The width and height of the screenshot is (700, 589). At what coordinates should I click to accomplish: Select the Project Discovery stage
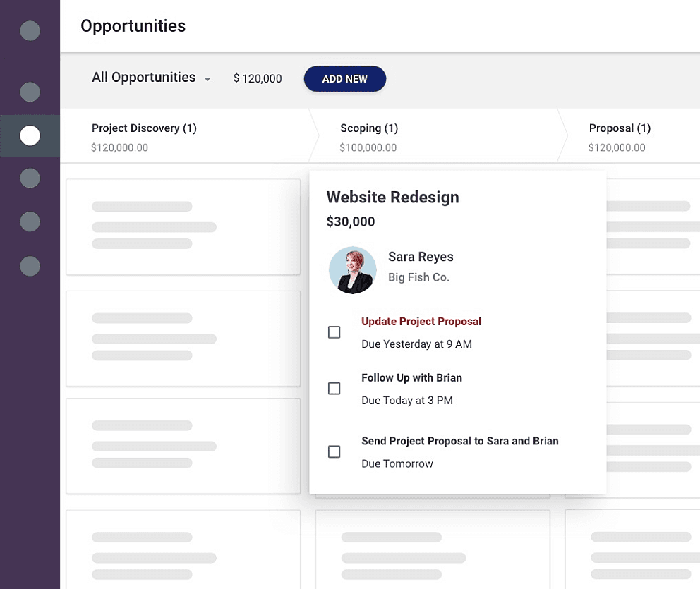(x=144, y=128)
